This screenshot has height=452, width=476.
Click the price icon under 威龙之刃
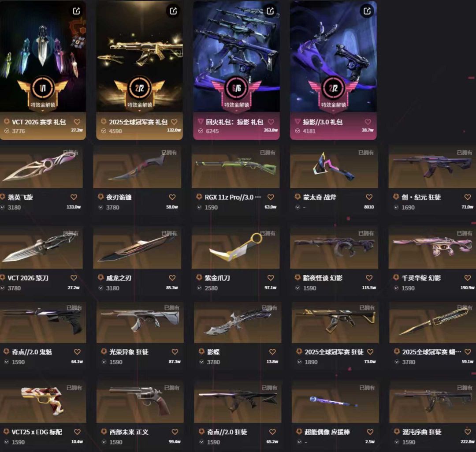[x=101, y=288]
